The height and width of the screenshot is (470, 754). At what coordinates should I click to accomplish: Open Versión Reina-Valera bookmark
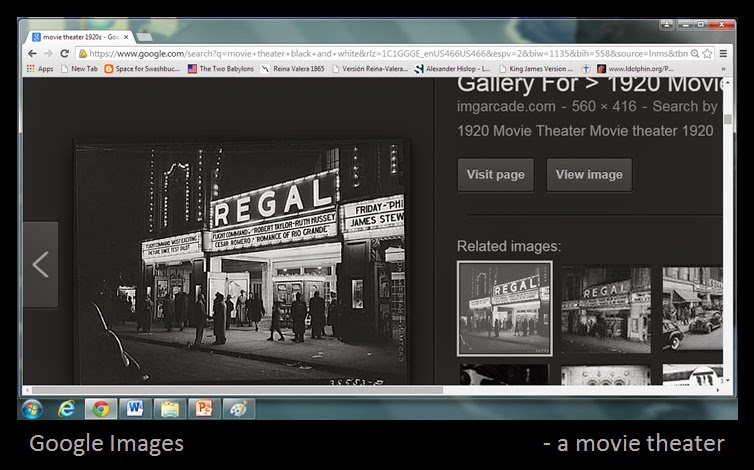tap(370, 69)
